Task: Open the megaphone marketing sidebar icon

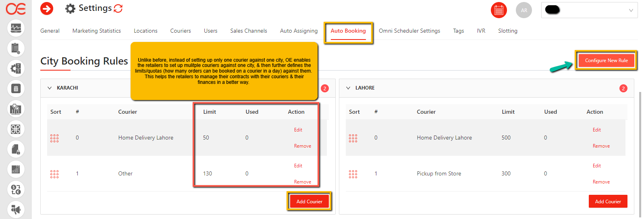Action: [x=16, y=209]
